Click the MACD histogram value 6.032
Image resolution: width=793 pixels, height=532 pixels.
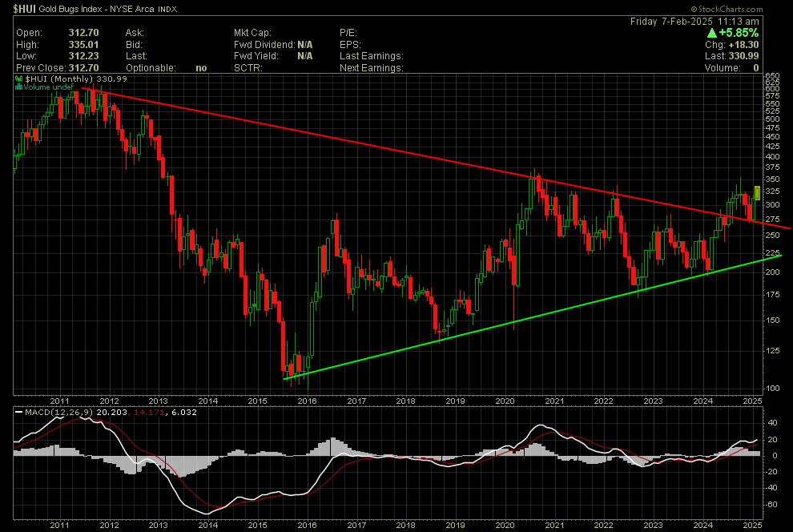184,412
